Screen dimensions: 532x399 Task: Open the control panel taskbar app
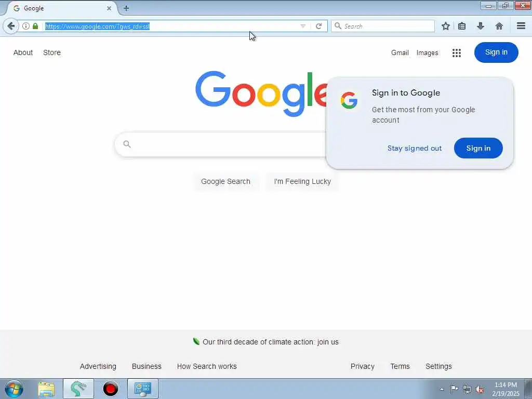coord(142,389)
